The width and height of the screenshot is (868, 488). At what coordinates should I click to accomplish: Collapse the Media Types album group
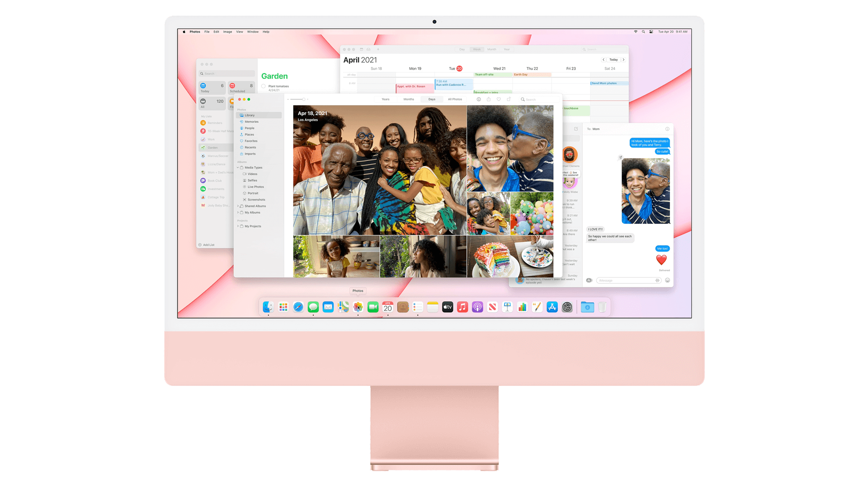click(238, 168)
